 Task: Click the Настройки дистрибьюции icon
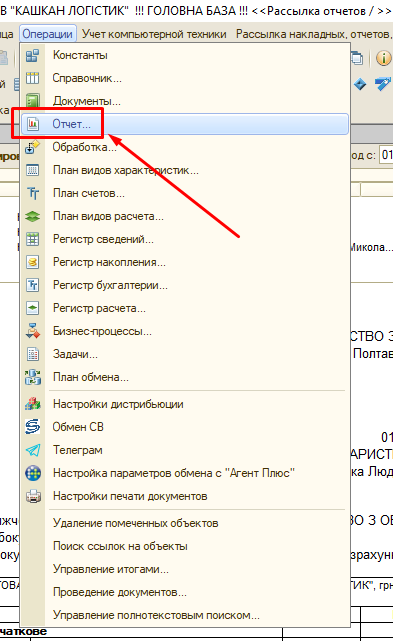tap(33, 404)
